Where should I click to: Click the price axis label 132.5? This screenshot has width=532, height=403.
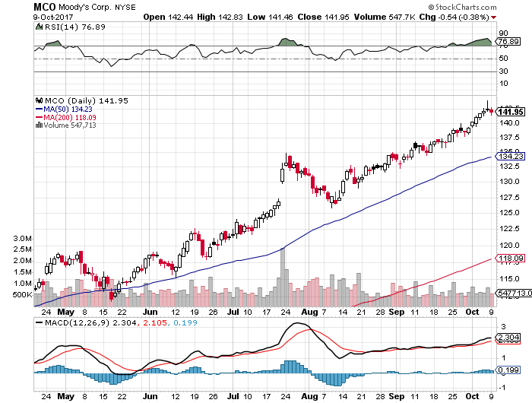point(509,167)
